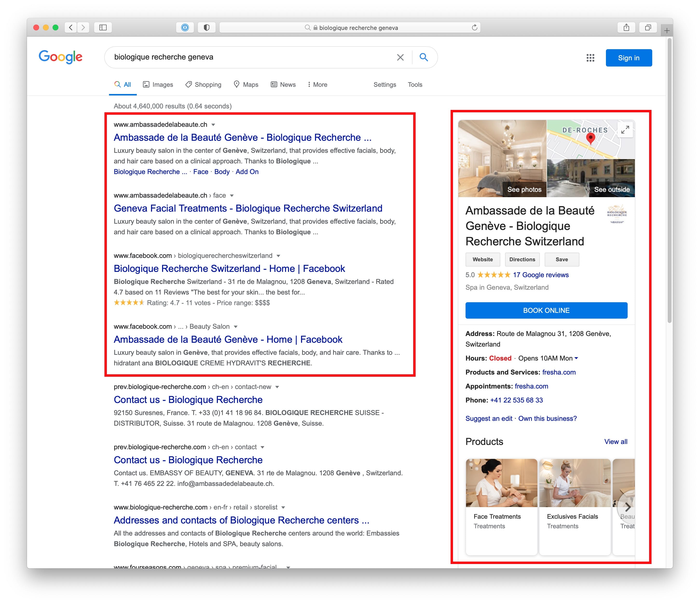Click next arrow in Products carousel
700x604 pixels.
click(x=627, y=507)
